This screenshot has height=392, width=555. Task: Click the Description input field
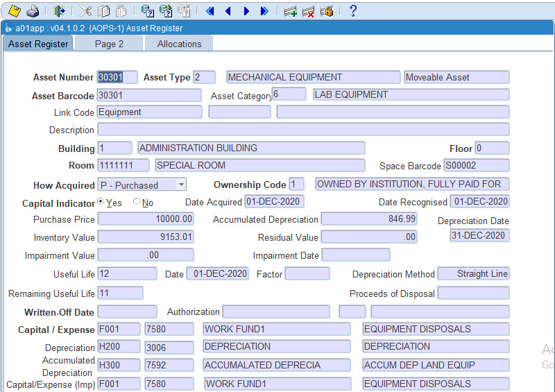click(303, 130)
